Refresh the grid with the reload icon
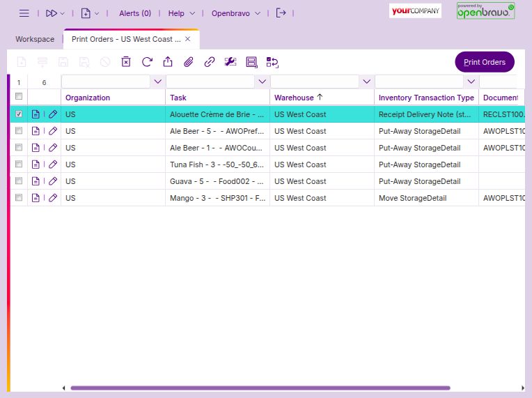532x398 pixels. [147, 62]
